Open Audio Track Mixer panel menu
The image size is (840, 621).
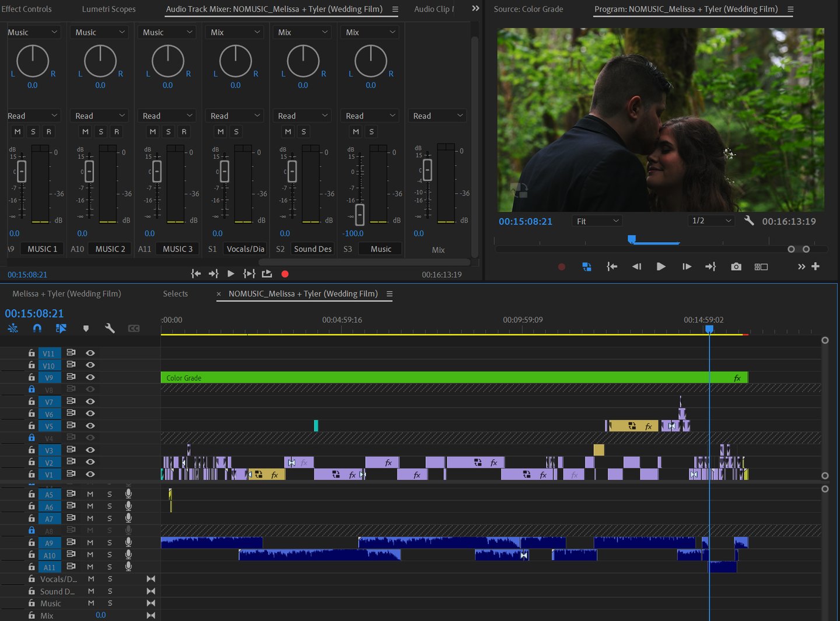[395, 9]
